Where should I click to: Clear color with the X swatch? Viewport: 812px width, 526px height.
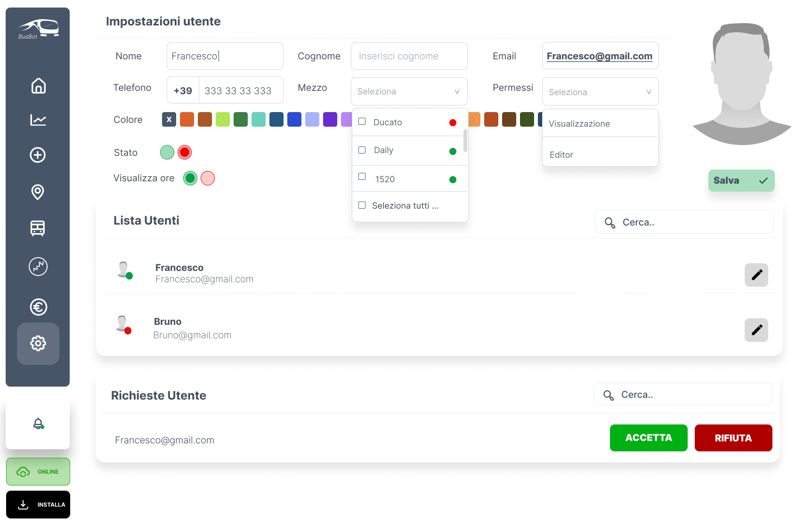169,120
